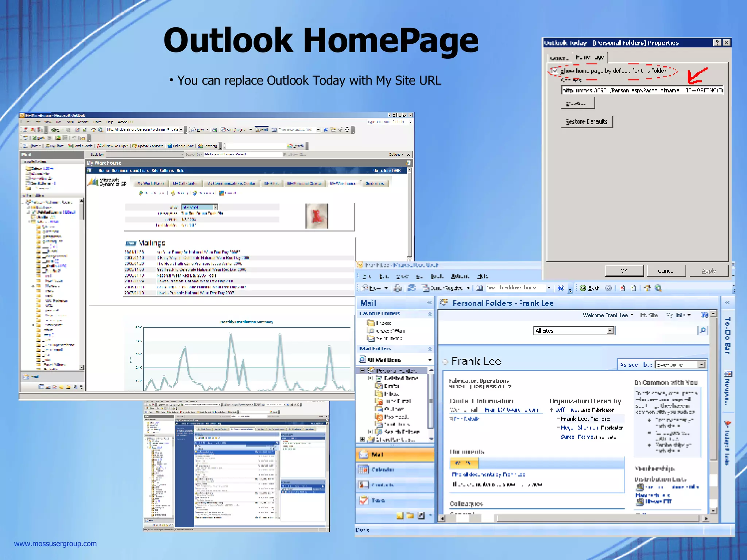Open the Tools menu in front Outlook window

click(437, 277)
